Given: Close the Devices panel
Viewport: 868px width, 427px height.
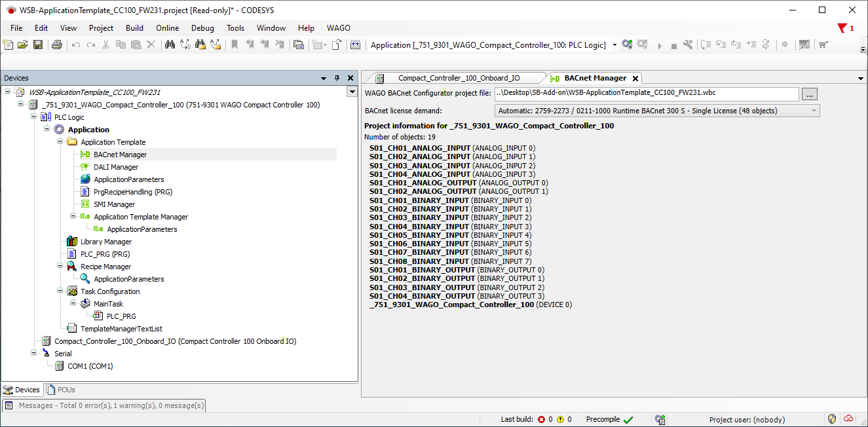Looking at the screenshot, I should (350, 78).
